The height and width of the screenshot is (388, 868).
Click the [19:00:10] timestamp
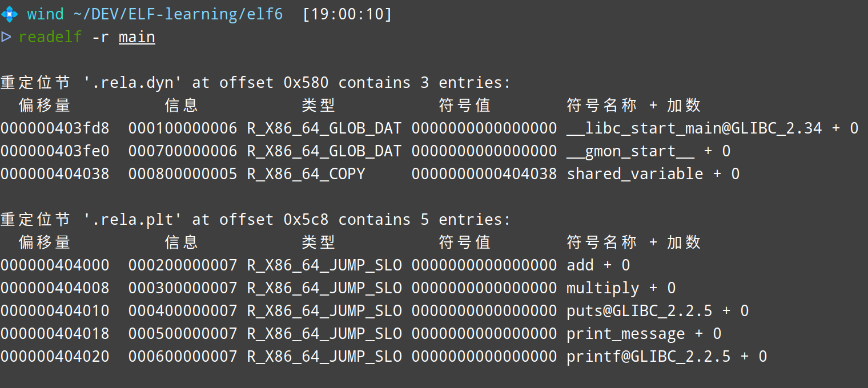(347, 14)
